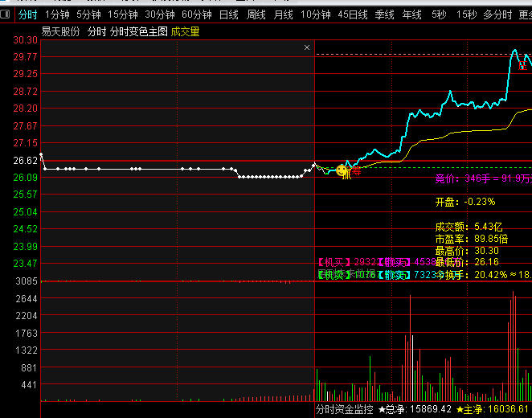Click the yellow smiley face chart marker
532x418 pixels.
click(342, 171)
